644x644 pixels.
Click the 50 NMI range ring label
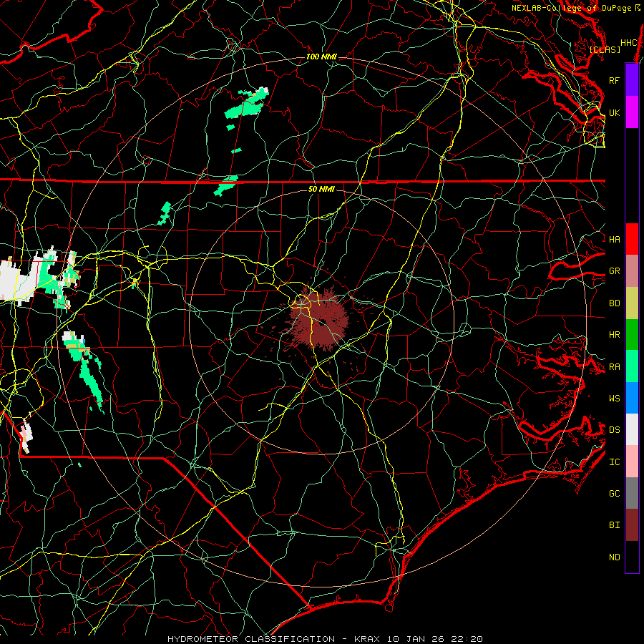tap(321, 189)
